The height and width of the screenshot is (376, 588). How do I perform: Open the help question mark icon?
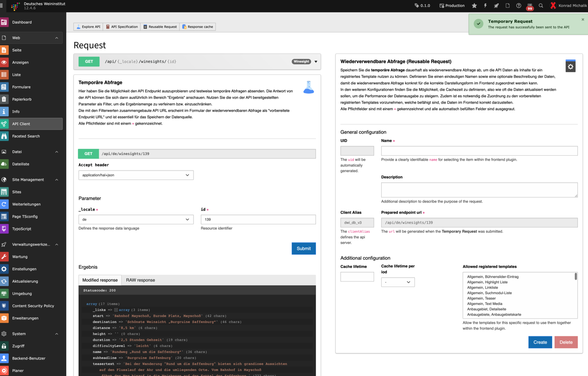click(519, 6)
